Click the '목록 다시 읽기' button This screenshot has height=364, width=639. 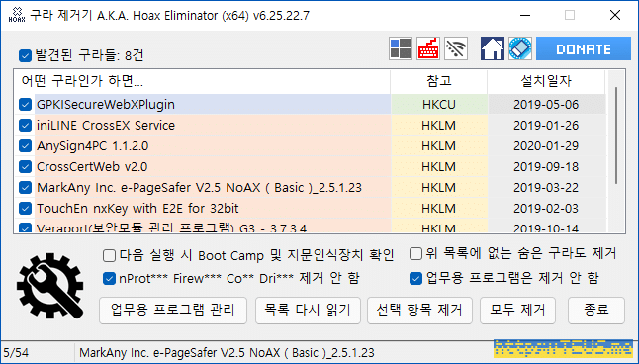pyautogui.click(x=308, y=311)
